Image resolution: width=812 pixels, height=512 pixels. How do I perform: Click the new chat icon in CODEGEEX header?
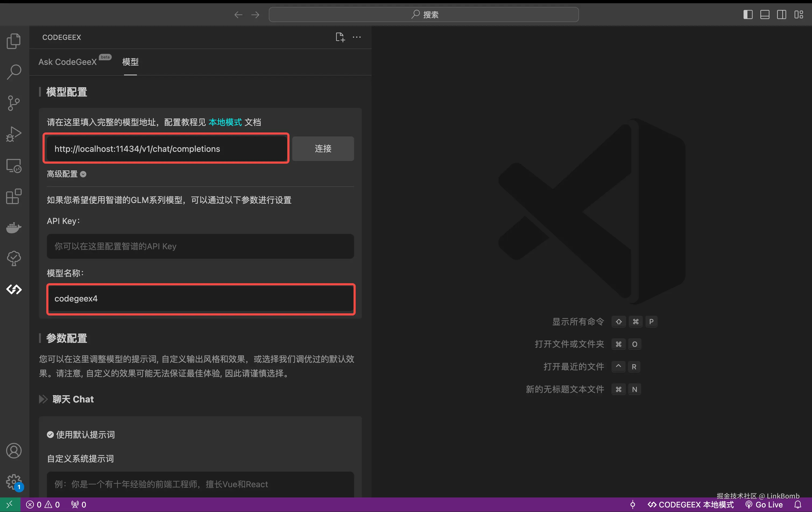[340, 37]
